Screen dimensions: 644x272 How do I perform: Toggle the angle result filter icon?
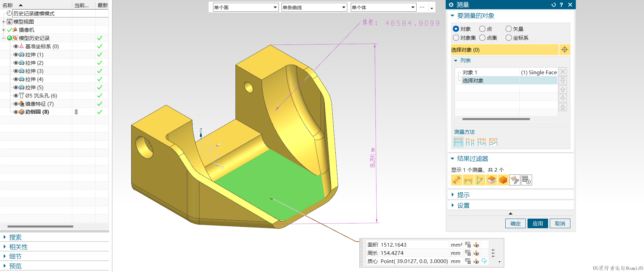coord(480,180)
